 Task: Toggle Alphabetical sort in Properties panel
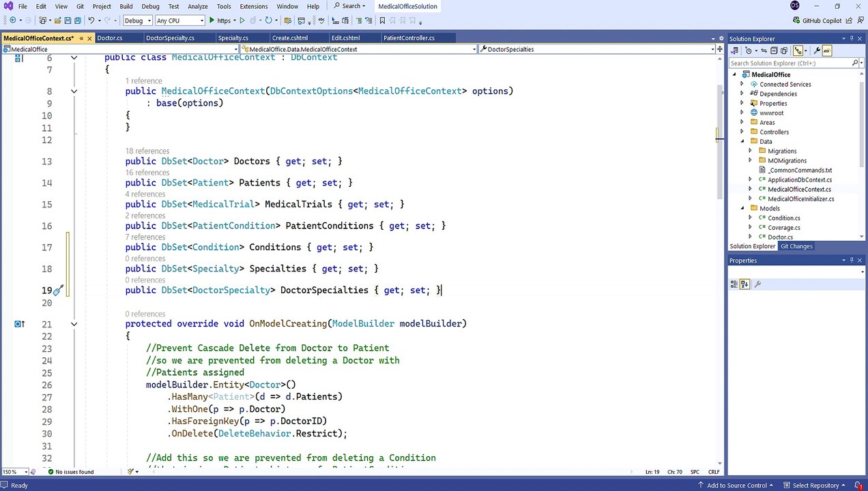click(x=744, y=284)
